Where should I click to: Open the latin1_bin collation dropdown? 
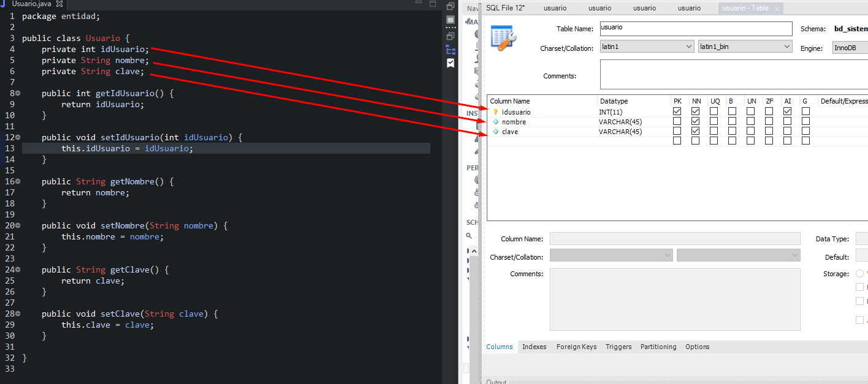point(745,47)
